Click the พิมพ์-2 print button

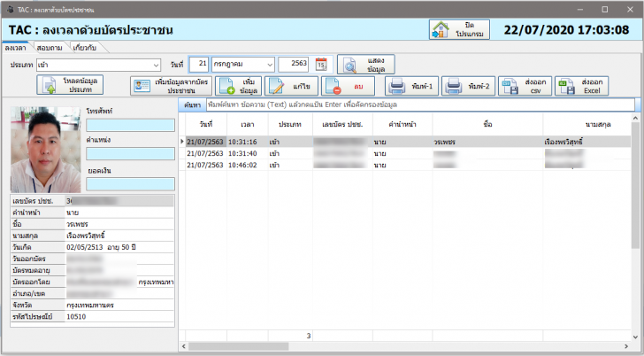[x=468, y=86]
